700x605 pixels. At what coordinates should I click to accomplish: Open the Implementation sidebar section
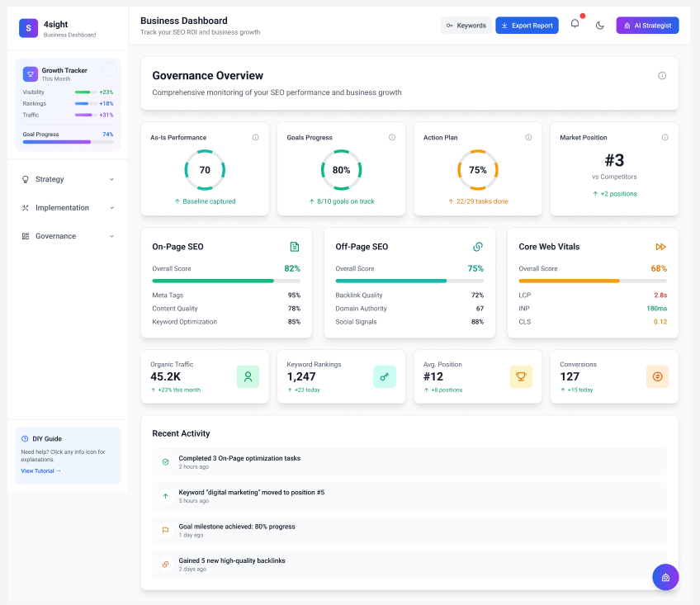[x=68, y=208]
